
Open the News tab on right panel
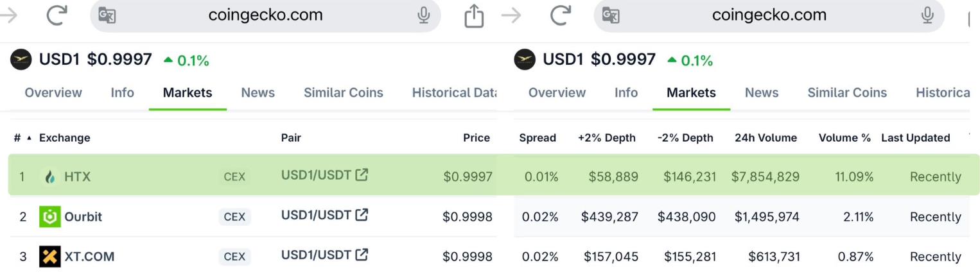pyautogui.click(x=762, y=92)
